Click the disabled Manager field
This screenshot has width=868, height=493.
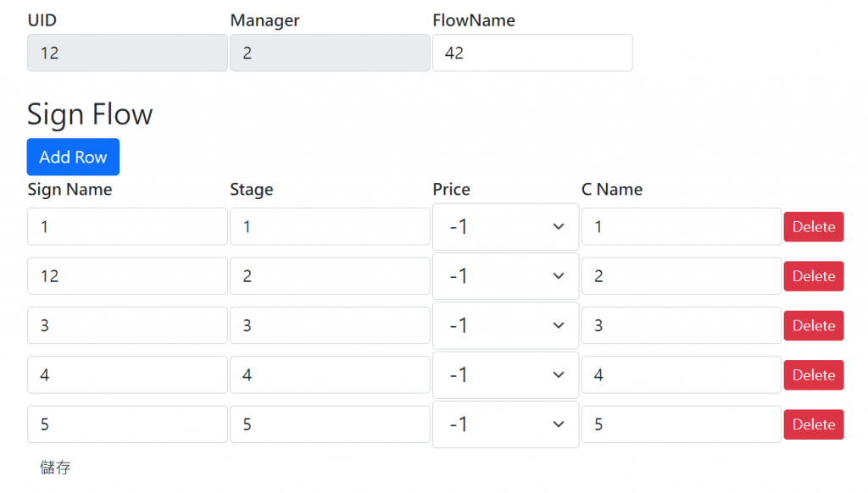[330, 53]
